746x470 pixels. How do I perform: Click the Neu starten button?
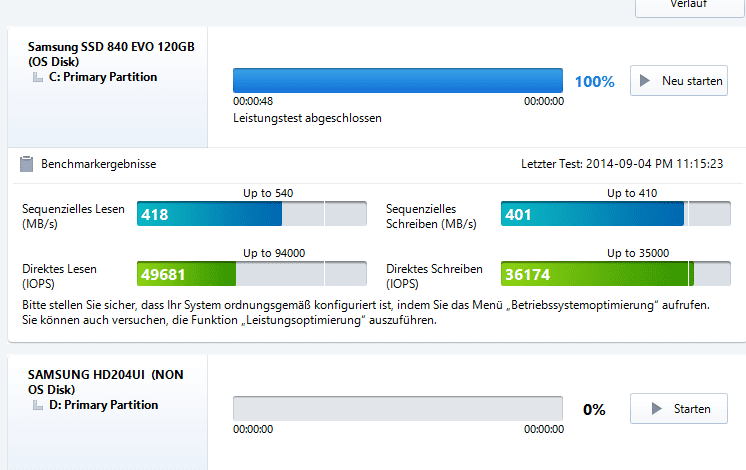point(679,81)
